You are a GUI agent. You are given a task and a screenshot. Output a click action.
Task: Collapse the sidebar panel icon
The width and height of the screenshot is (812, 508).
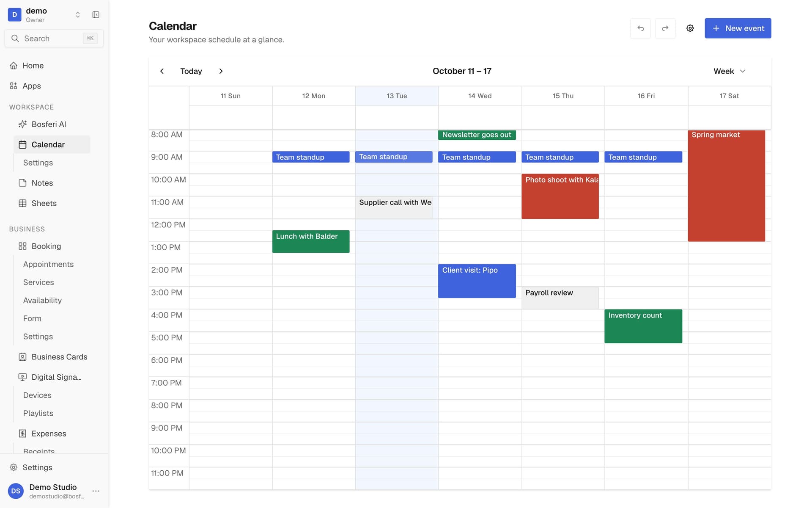96,15
